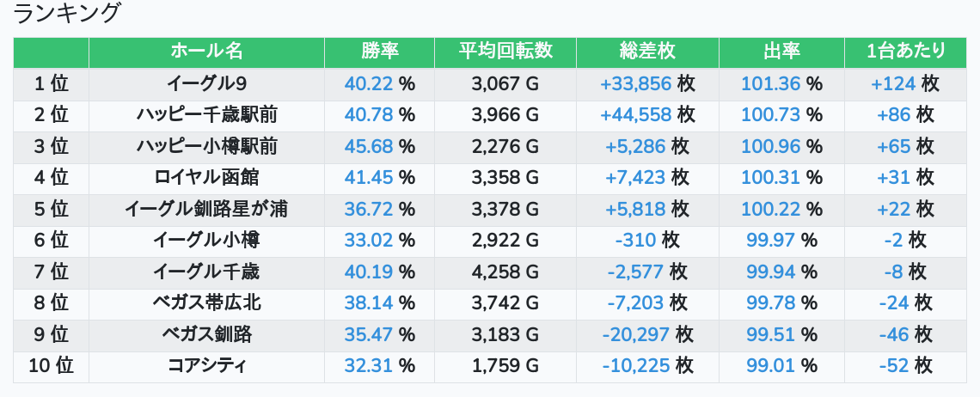Select the 100.96 payout rate value
The width and height of the screenshot is (980, 397).
771,146
